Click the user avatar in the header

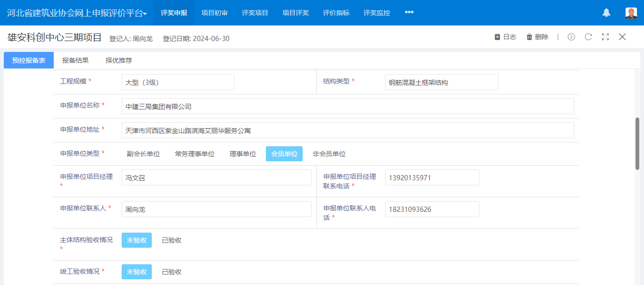point(631,13)
